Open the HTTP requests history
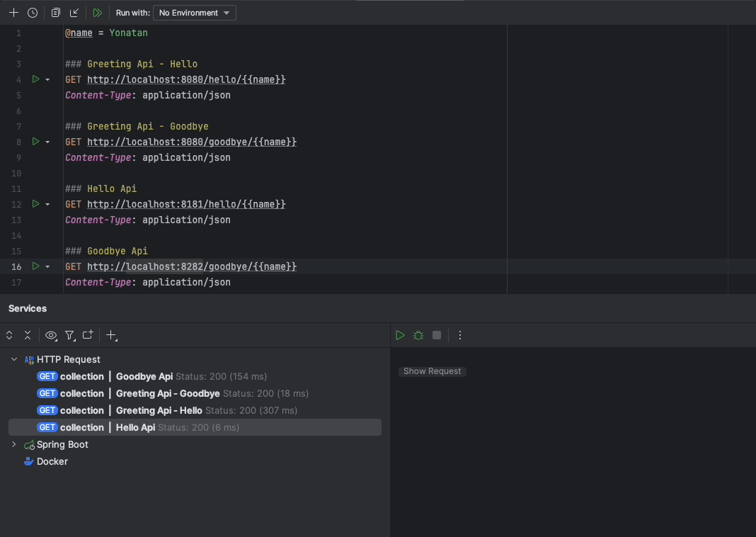Viewport: 756px width, 537px height. point(33,13)
